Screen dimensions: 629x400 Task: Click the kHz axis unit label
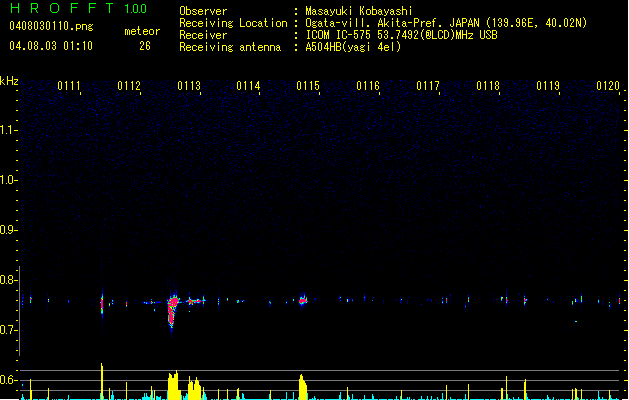(9, 81)
